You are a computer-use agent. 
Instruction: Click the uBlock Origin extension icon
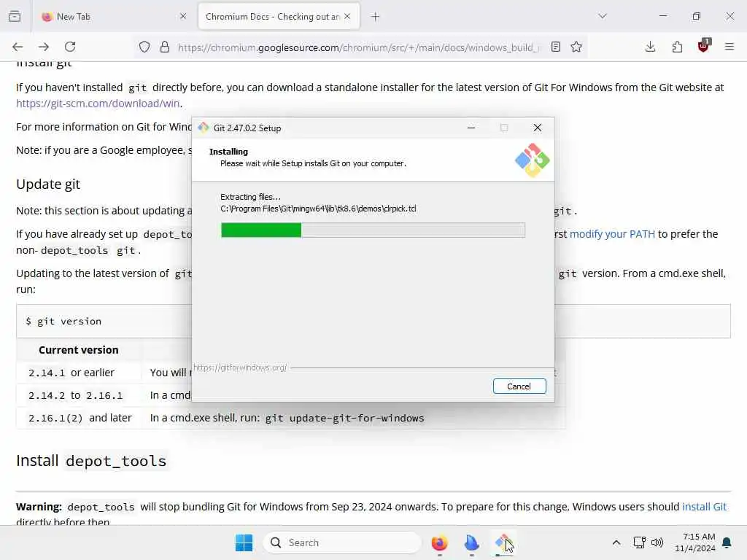pos(704,46)
